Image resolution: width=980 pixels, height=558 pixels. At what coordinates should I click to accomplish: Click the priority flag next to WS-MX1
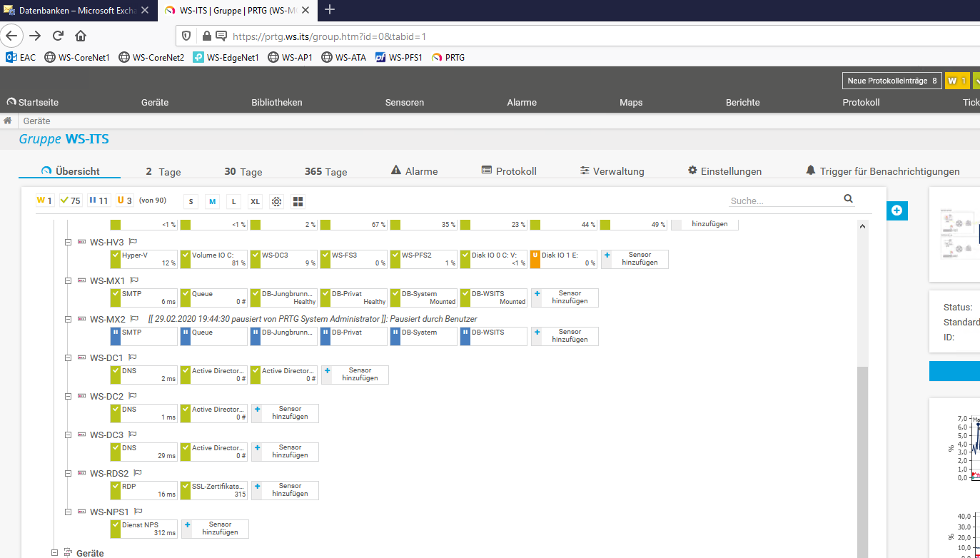click(133, 280)
